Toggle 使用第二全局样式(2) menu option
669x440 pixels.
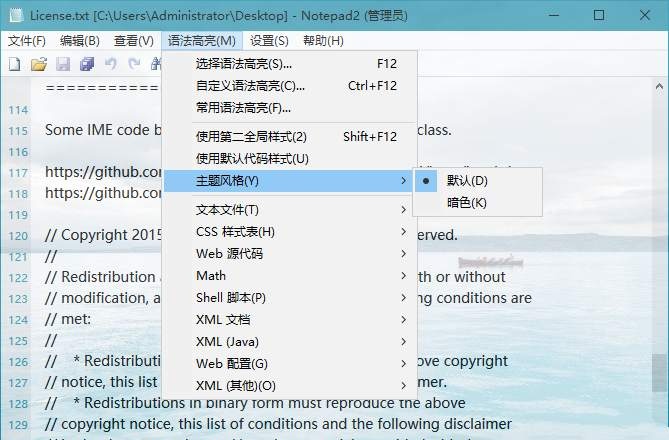point(290,137)
